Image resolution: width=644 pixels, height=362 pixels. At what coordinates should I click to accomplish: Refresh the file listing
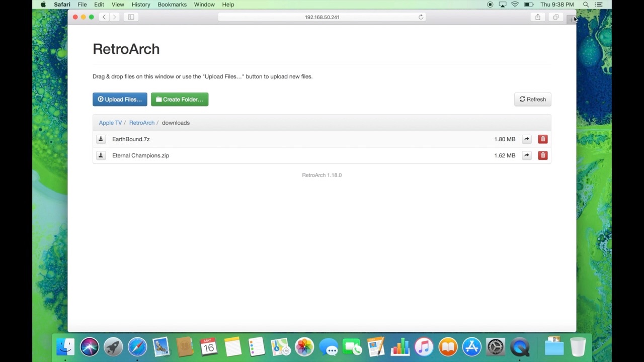click(532, 99)
